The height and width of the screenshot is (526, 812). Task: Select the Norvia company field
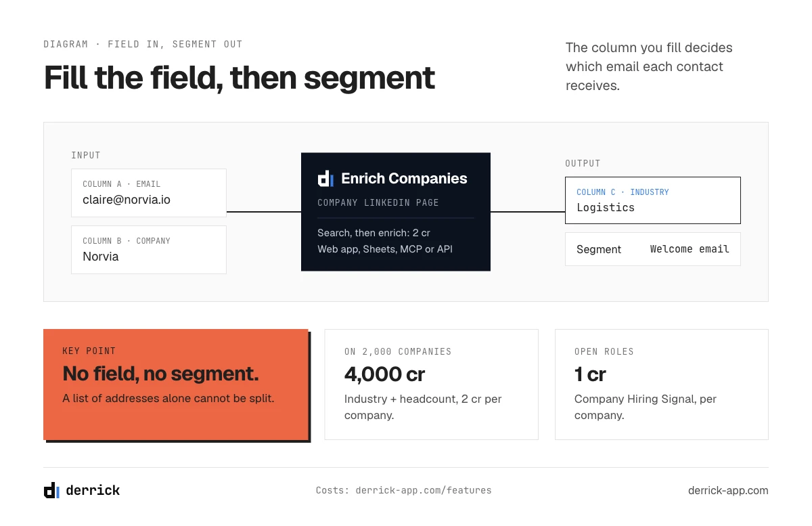(149, 250)
